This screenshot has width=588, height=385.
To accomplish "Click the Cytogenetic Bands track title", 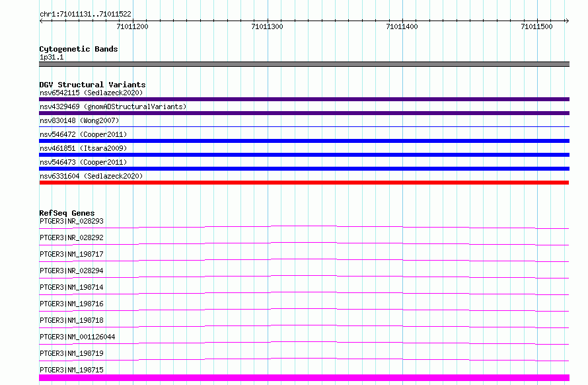I will 79,49.
